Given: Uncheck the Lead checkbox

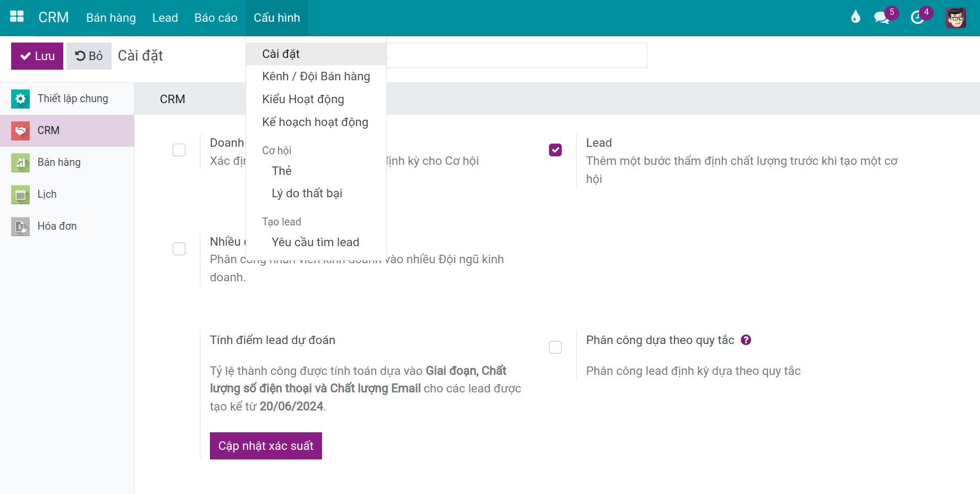Looking at the screenshot, I should [555, 150].
